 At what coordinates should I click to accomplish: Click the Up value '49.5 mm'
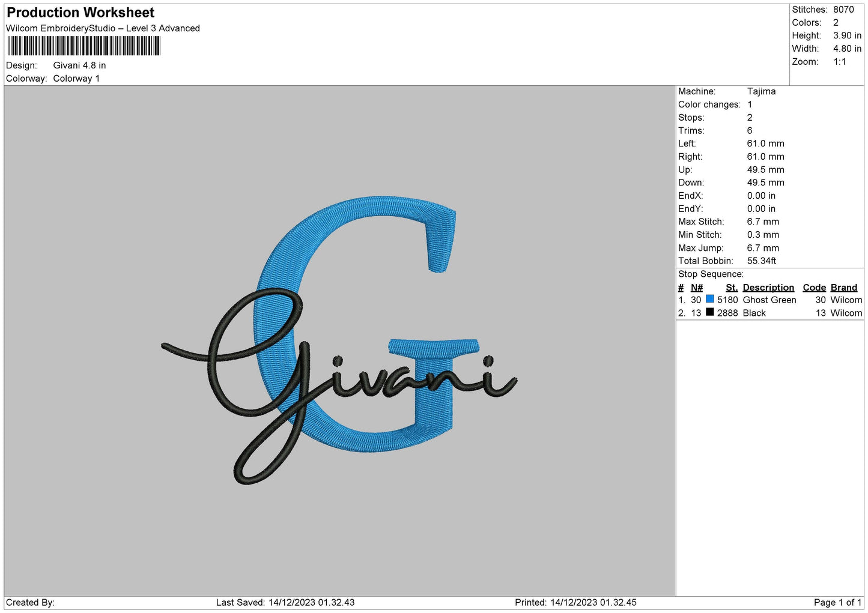[766, 170]
